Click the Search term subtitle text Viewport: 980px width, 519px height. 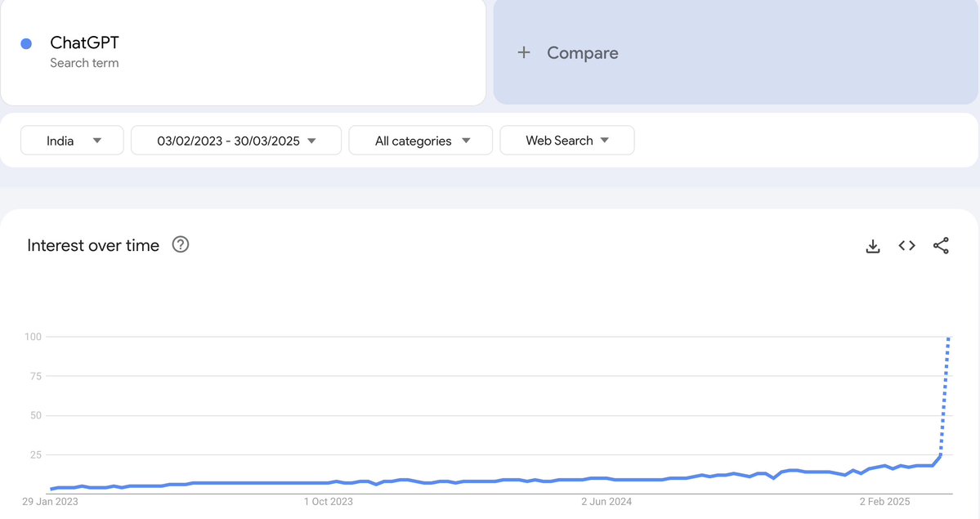84,63
